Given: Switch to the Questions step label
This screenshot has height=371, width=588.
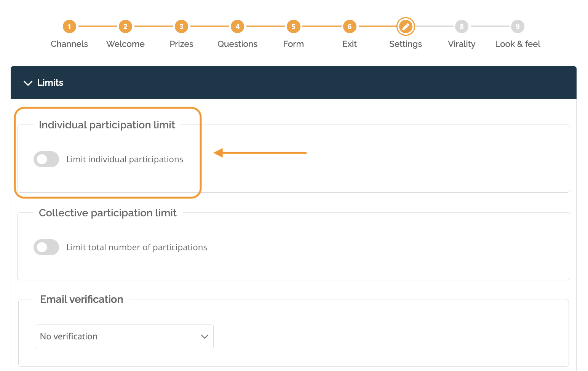Looking at the screenshot, I should coord(237,44).
